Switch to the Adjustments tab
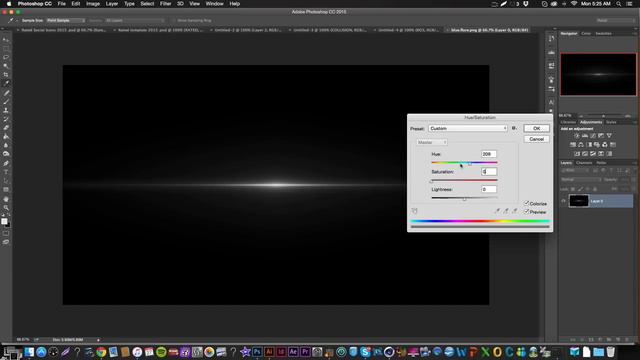Screen dimensions: 640x360 click(591, 122)
